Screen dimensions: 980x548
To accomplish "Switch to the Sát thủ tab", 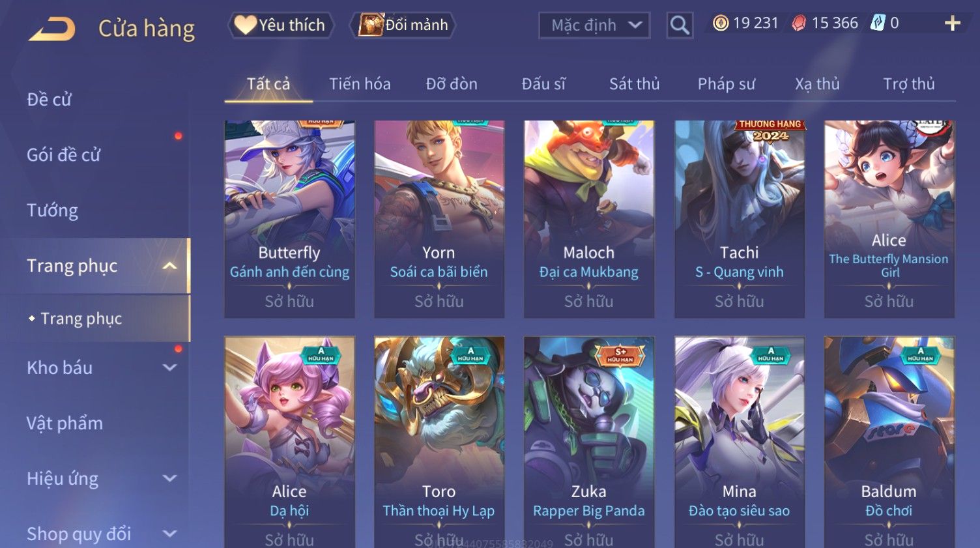I will coord(635,84).
